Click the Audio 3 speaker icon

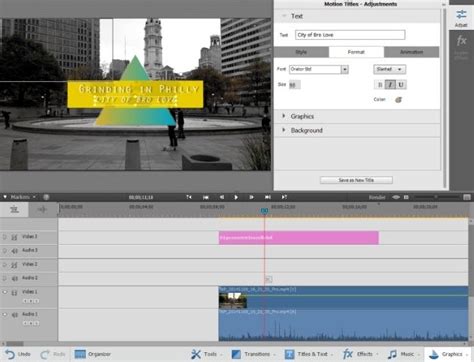pos(14,251)
